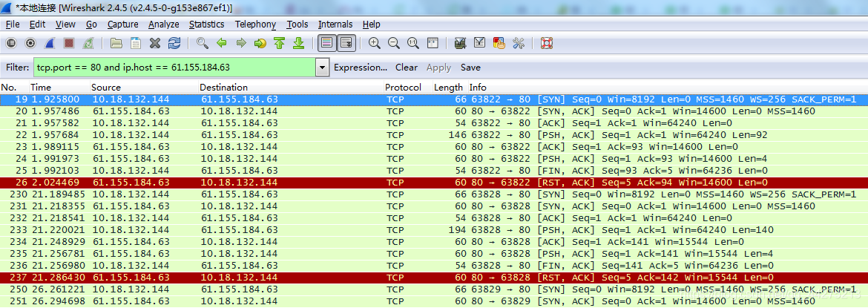This screenshot has width=868, height=308.
Task: Reset text to normal size
Action: click(413, 42)
